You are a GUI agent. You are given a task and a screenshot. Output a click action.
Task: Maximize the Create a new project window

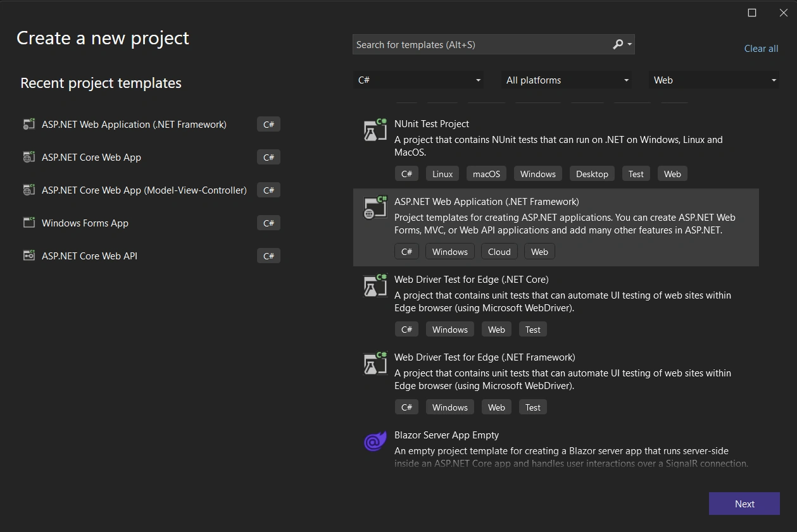click(x=752, y=13)
